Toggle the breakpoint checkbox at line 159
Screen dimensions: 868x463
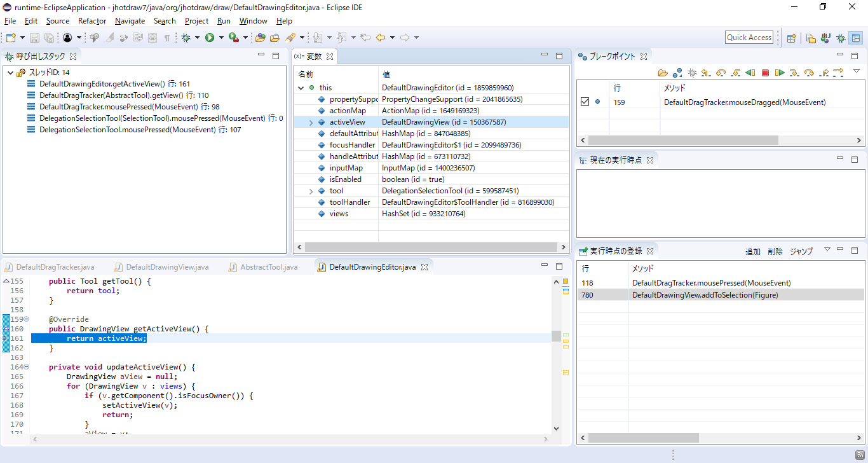coord(585,102)
